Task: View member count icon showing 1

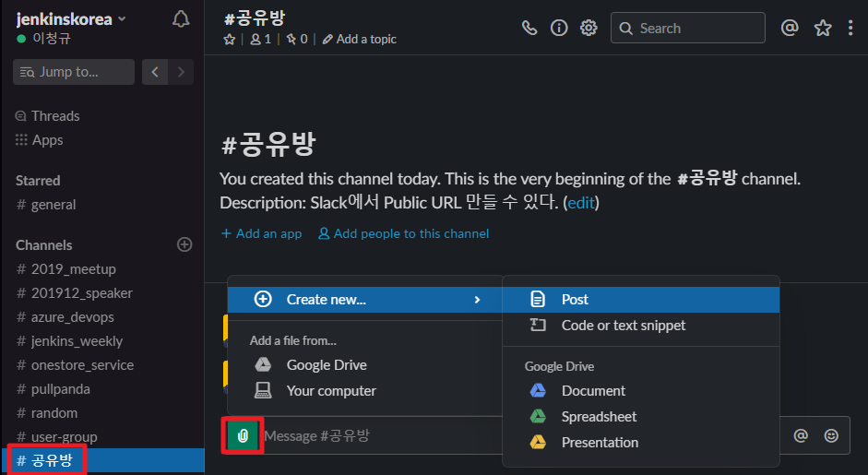Action: (x=261, y=40)
